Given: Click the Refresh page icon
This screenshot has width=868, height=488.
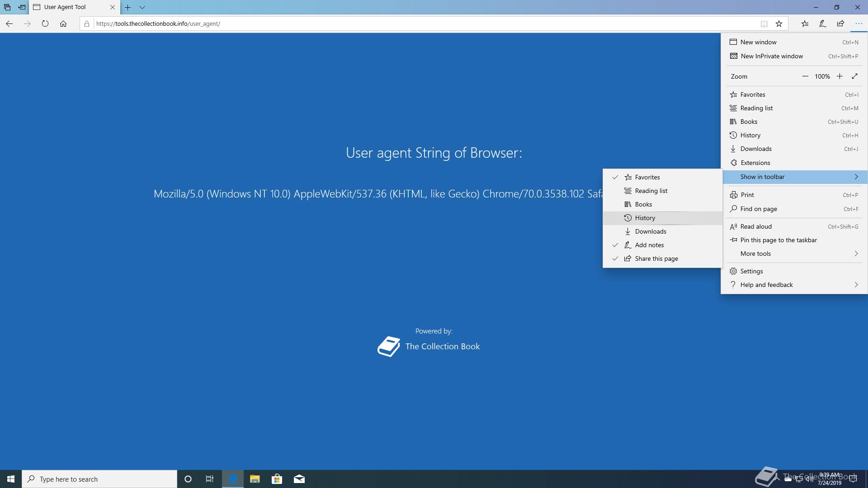Looking at the screenshot, I should point(45,23).
